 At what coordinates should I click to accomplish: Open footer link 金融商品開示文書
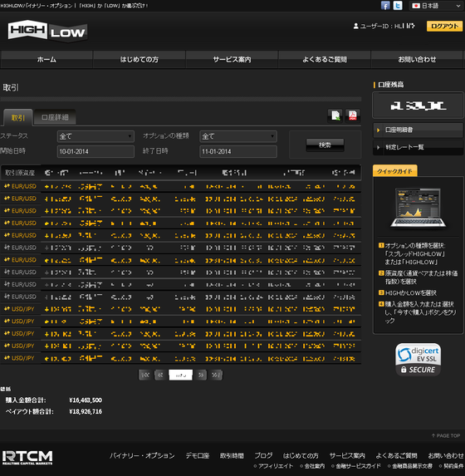coord(412,466)
